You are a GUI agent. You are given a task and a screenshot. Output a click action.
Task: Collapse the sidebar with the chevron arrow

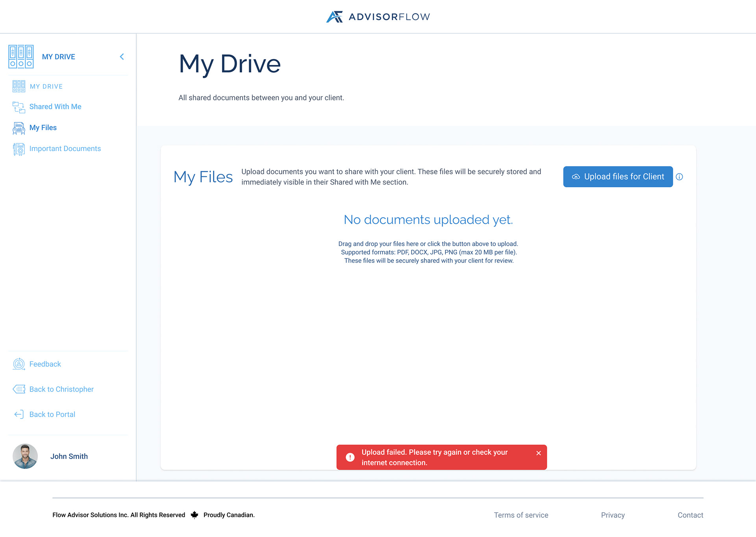[x=122, y=57]
